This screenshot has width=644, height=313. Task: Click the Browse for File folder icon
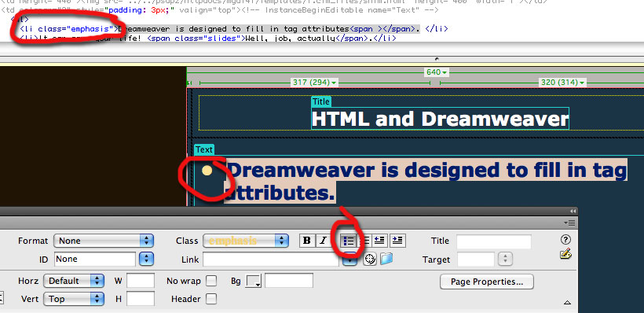386,259
